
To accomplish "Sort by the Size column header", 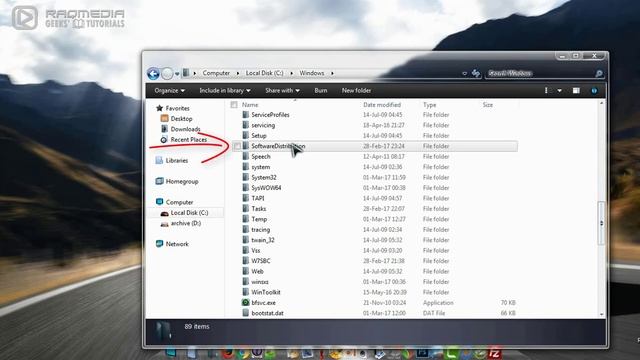I will point(488,105).
